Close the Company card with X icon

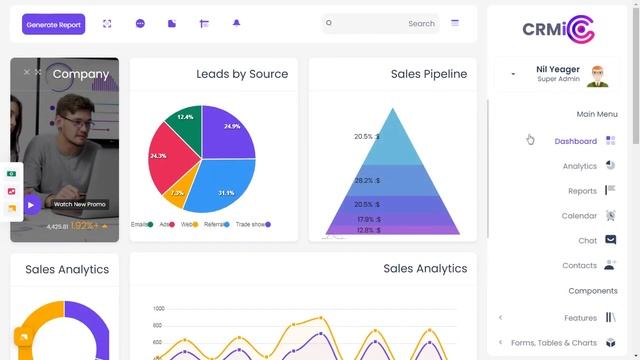pos(27,72)
